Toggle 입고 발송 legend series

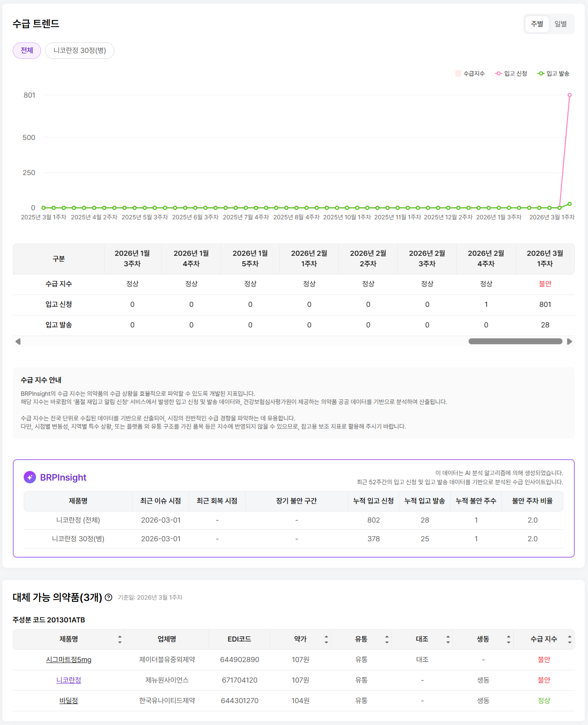pos(553,73)
